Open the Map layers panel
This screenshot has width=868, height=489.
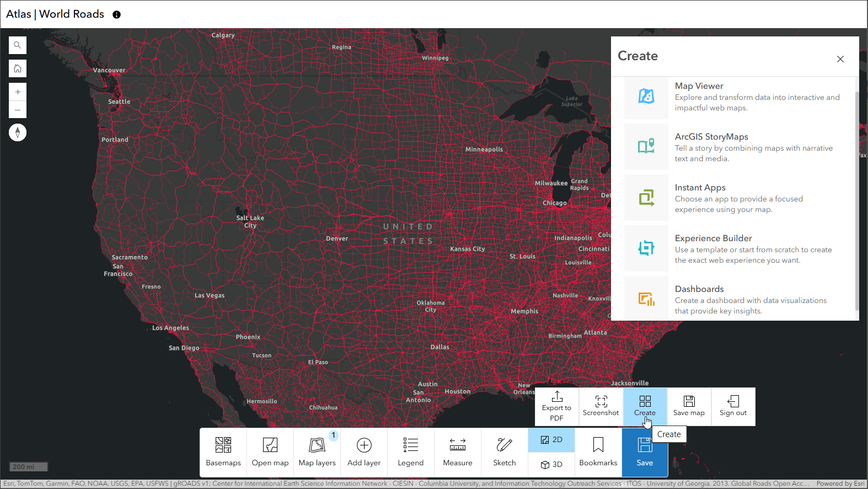click(x=317, y=453)
